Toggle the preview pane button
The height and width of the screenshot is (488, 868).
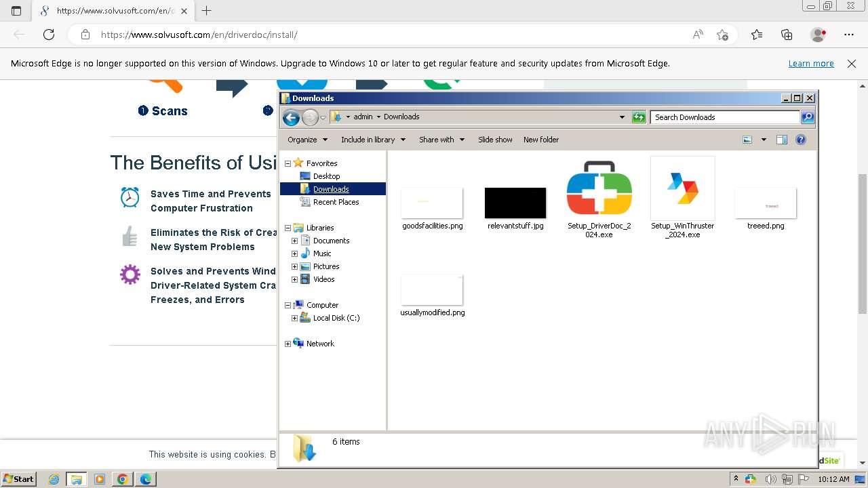tap(782, 140)
